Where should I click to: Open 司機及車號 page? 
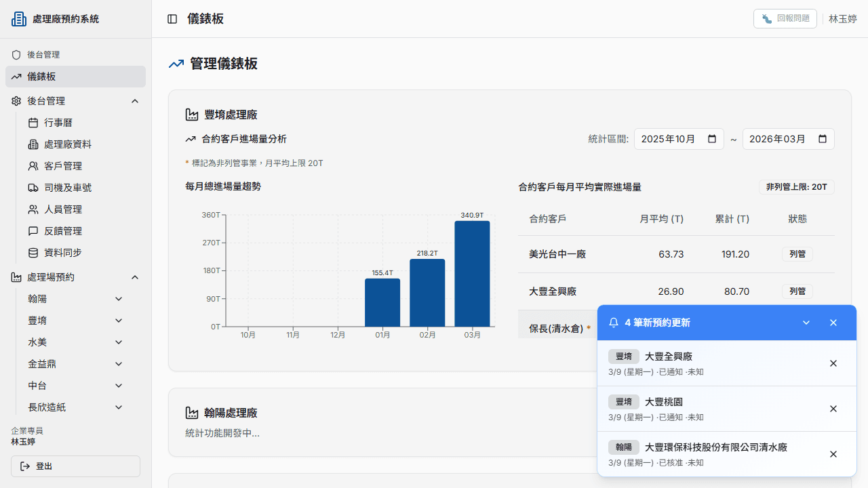(81, 188)
